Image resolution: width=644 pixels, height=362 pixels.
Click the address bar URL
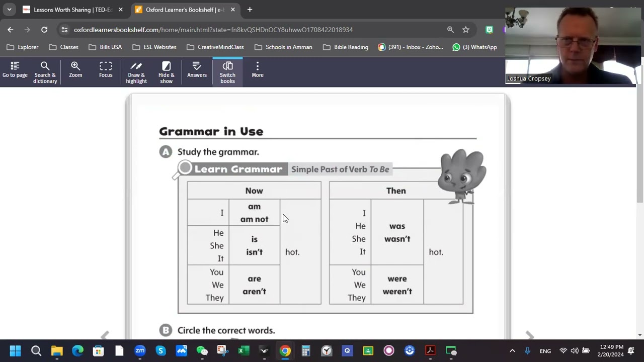213,30
